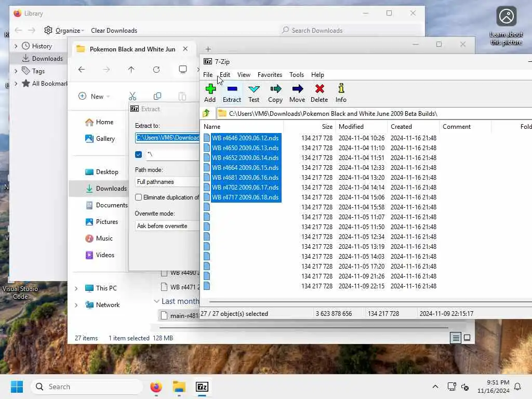Image resolution: width=532 pixels, height=399 pixels.
Task: Open the New dropdown in Explorer
Action: point(95,96)
